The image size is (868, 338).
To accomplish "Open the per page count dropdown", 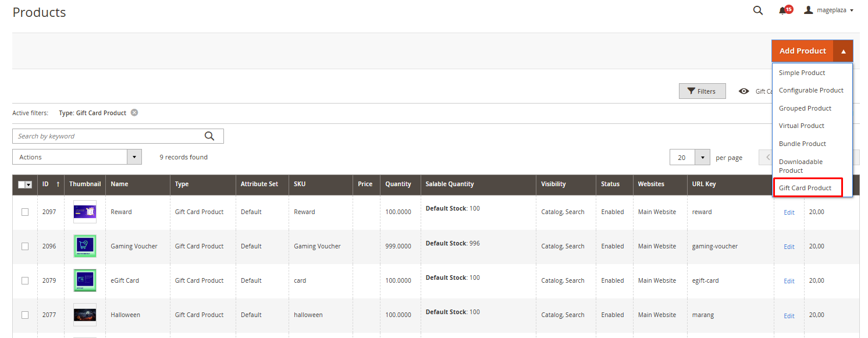I will pyautogui.click(x=703, y=158).
